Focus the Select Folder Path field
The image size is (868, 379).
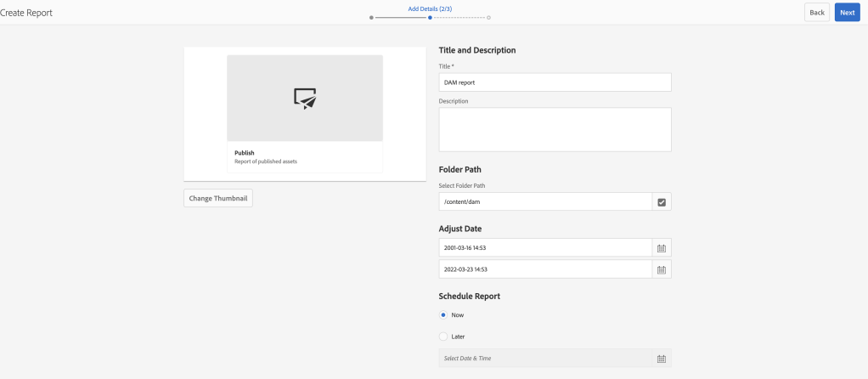(x=544, y=202)
